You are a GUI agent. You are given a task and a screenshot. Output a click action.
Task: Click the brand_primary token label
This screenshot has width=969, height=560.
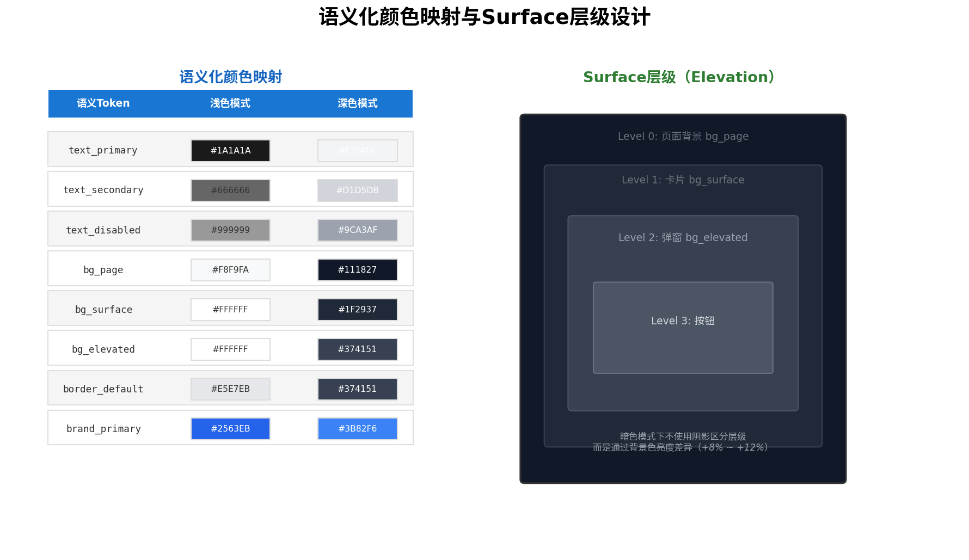click(103, 429)
